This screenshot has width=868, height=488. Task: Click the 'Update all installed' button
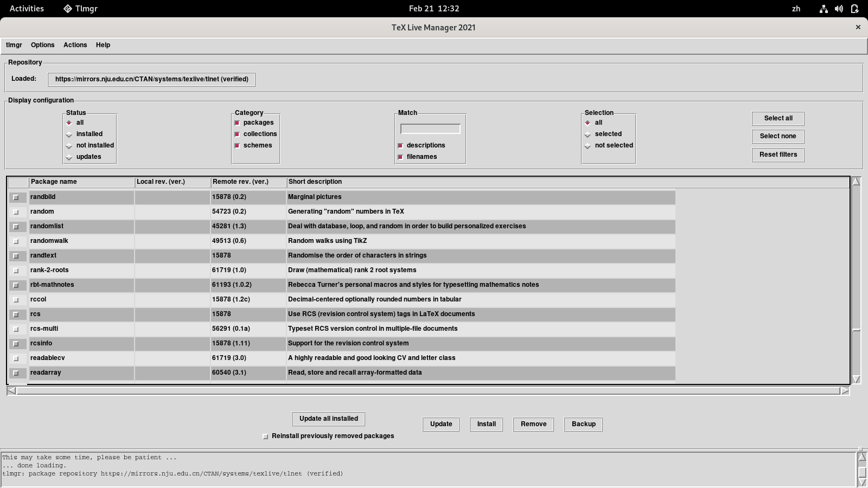[328, 419]
